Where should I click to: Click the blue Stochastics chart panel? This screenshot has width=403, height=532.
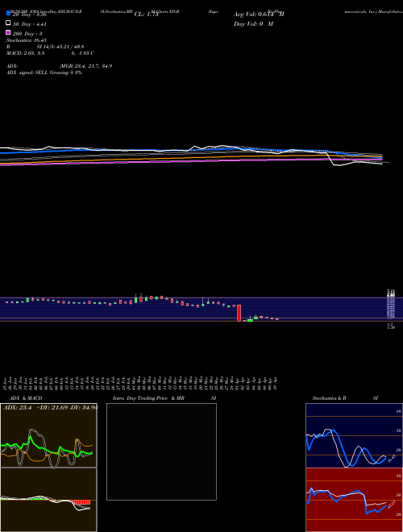(354, 435)
